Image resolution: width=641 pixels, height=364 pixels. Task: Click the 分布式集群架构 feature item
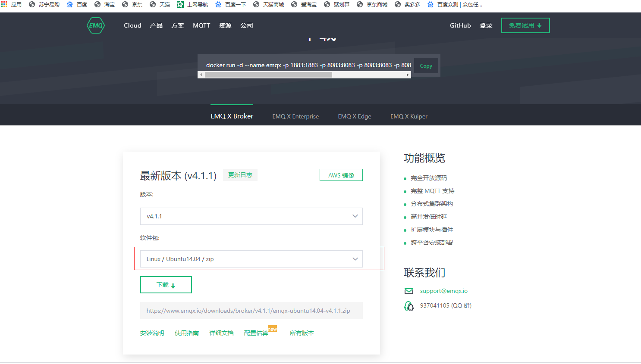(x=432, y=204)
